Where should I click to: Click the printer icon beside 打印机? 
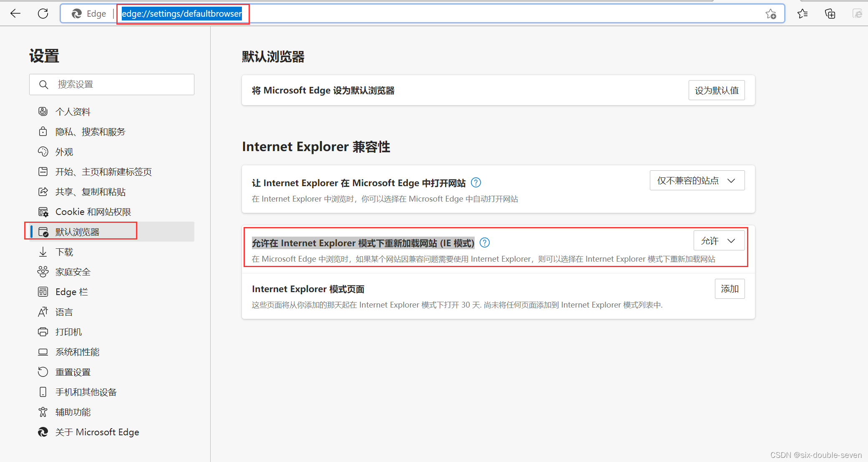(x=43, y=332)
